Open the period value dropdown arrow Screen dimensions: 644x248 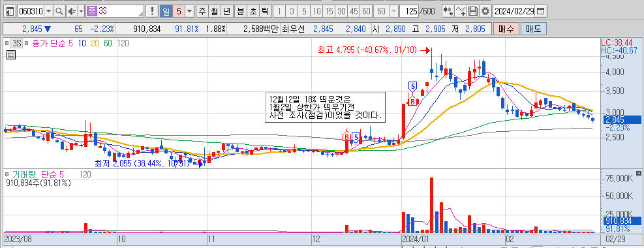pyautogui.click(x=189, y=11)
